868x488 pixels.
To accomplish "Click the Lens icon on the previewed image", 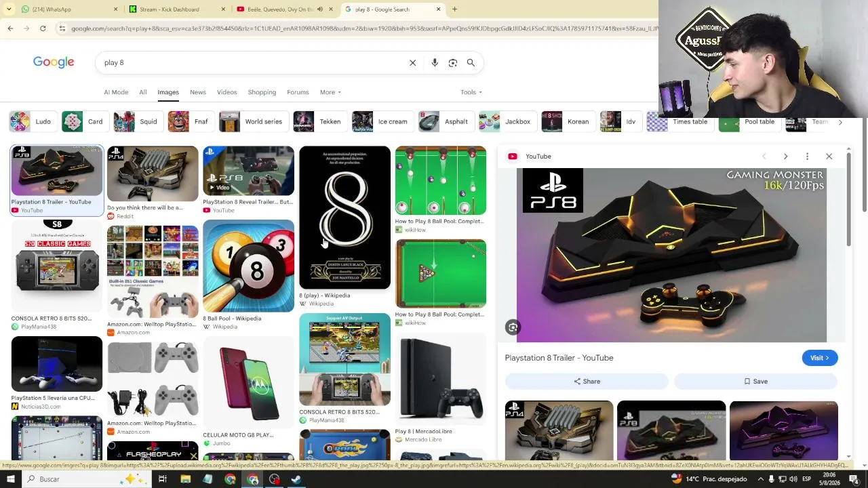I will click(513, 328).
